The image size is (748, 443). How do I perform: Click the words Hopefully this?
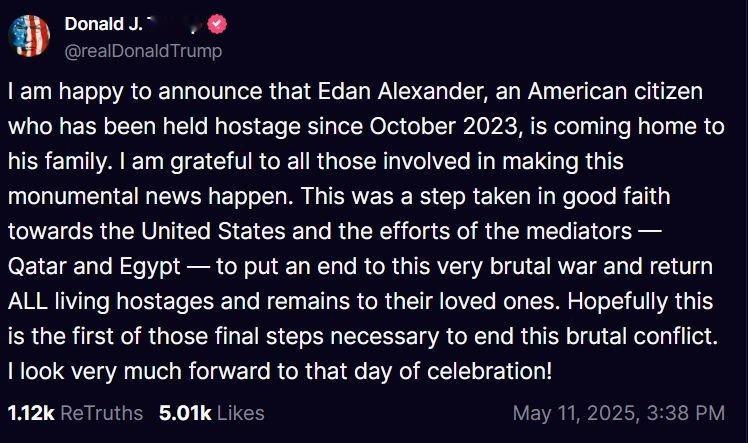tap(640, 301)
